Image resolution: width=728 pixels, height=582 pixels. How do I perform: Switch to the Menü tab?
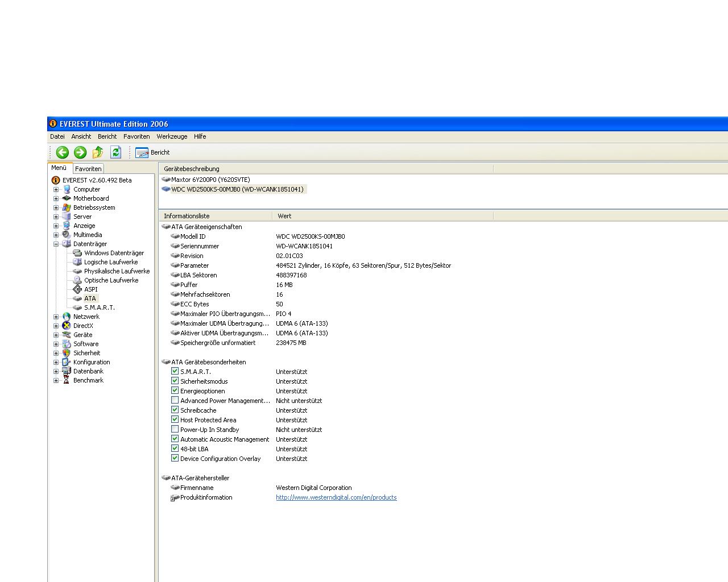(59, 168)
